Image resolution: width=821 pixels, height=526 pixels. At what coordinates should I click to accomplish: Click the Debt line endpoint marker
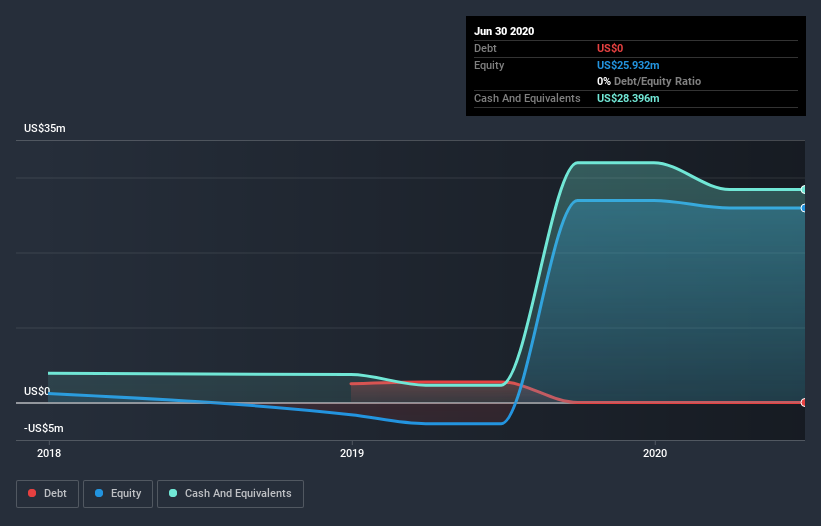804,402
